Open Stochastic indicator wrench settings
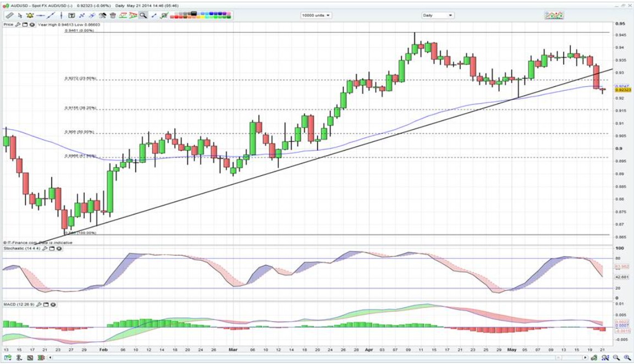 (45, 249)
